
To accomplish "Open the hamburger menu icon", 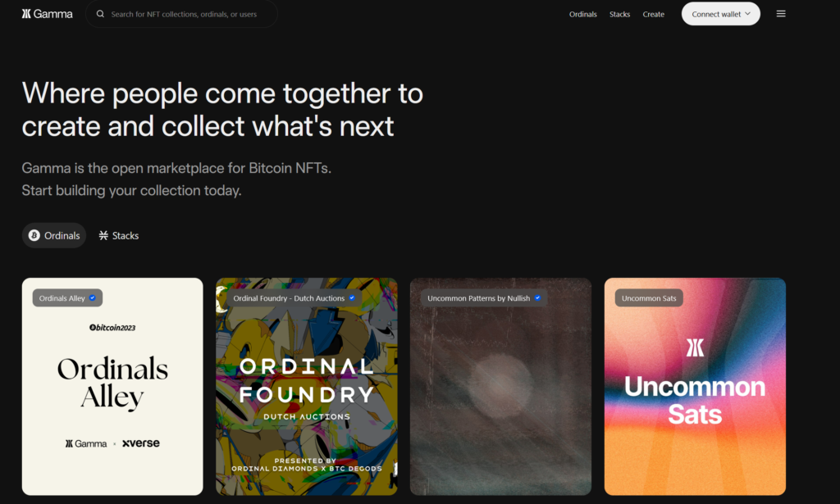I will pyautogui.click(x=781, y=14).
